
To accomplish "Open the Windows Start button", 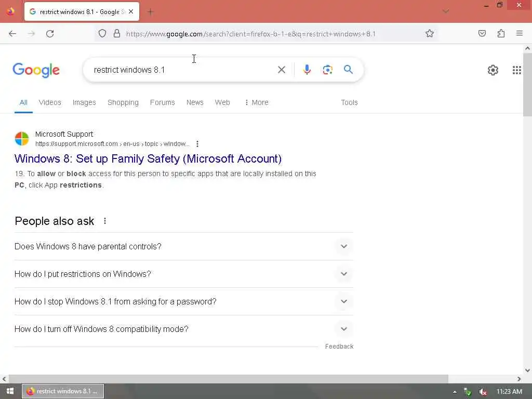I will click(10, 391).
